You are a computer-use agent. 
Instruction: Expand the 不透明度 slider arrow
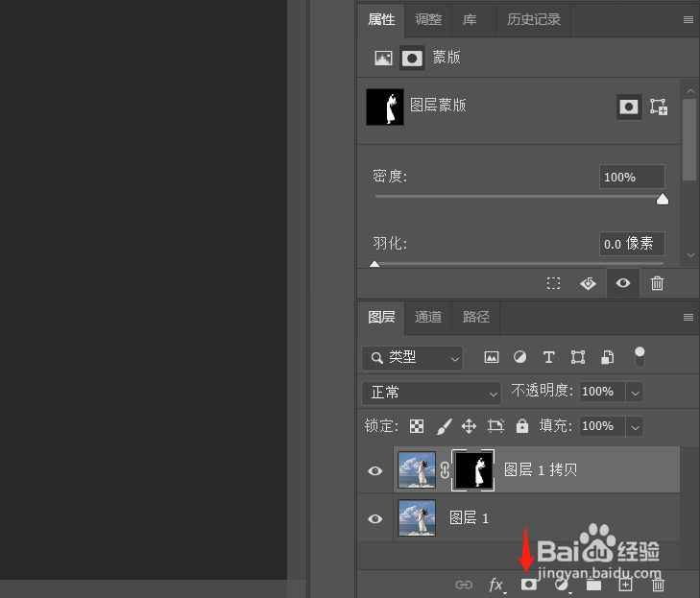[635, 393]
